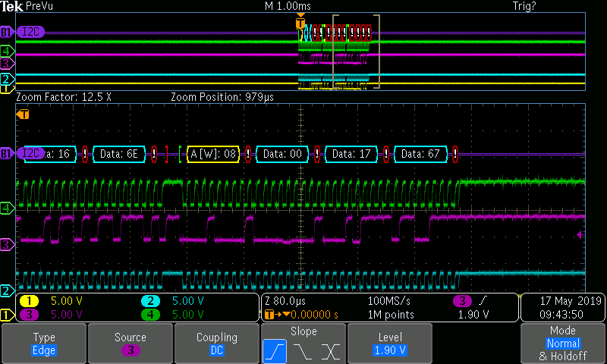Click the B1 bus marker in overview window
The image size is (607, 364).
pyautogui.click(x=6, y=32)
